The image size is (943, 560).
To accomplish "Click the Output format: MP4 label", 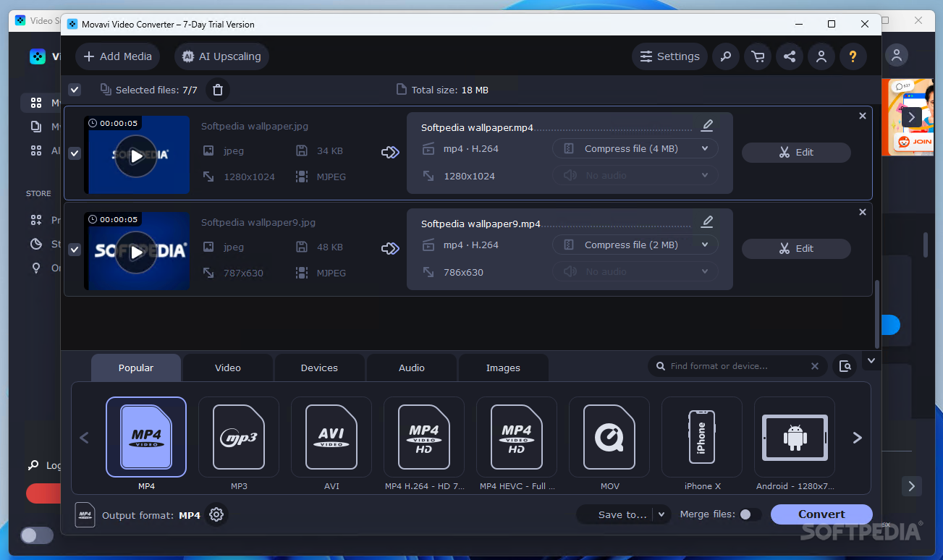I will click(x=151, y=515).
